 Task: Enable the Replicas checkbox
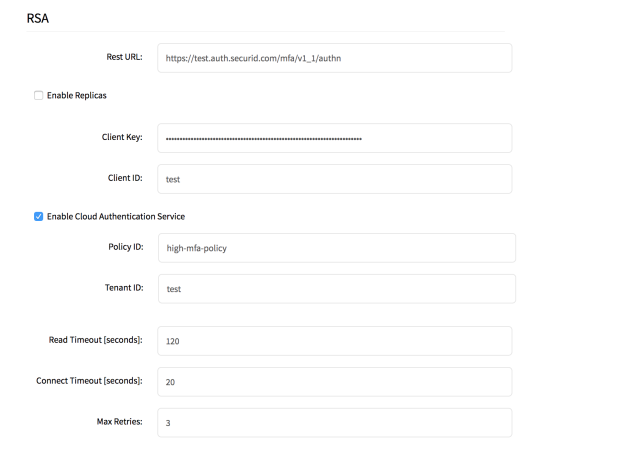(39, 96)
